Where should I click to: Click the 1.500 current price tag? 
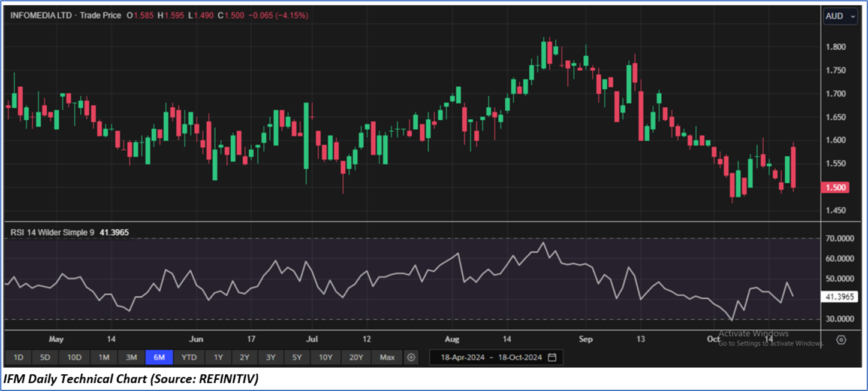point(837,187)
